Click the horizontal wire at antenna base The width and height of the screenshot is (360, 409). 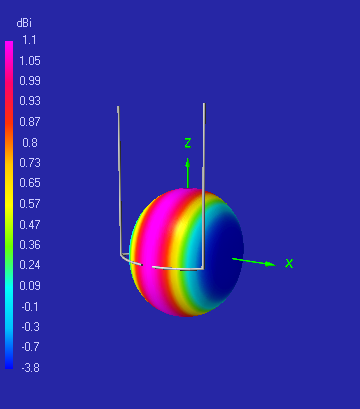(x=162, y=265)
